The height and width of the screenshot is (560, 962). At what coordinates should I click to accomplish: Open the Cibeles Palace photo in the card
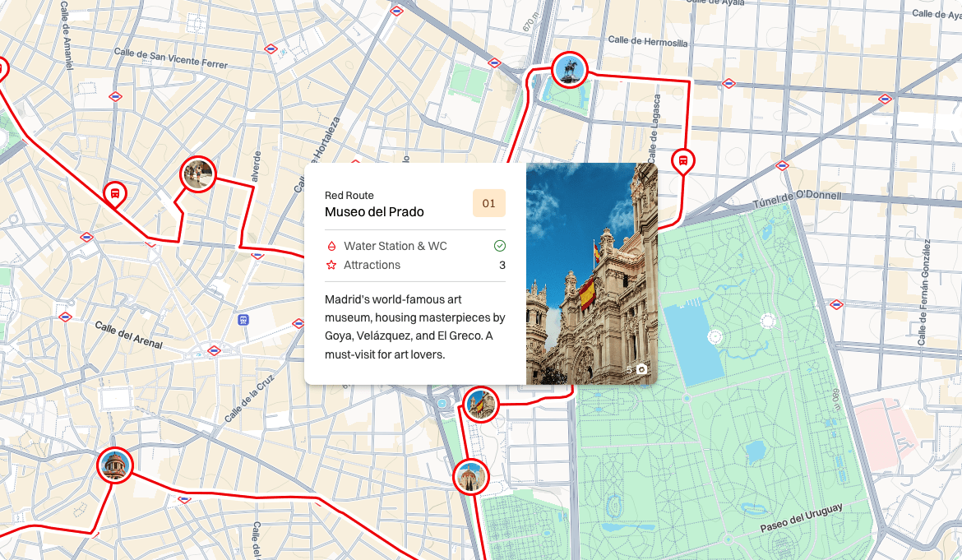click(591, 274)
